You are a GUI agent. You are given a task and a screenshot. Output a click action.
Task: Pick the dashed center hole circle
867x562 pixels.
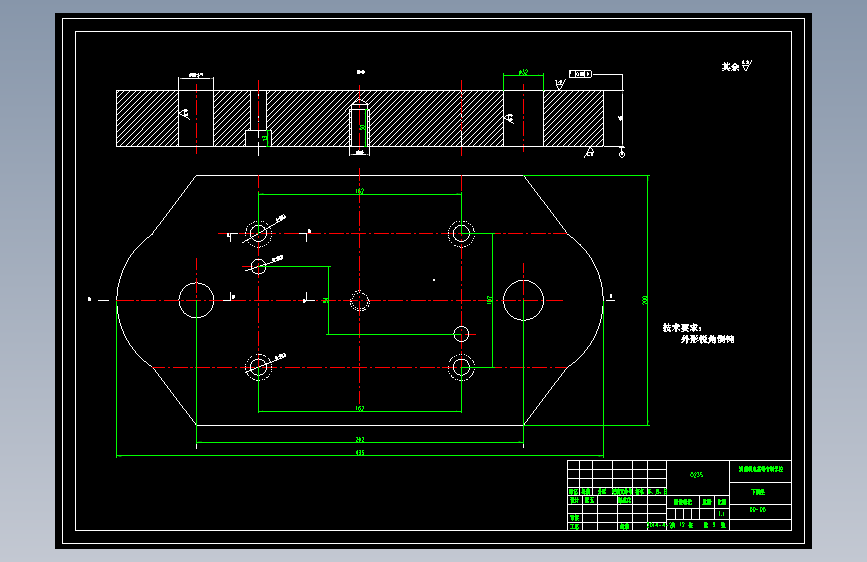click(x=360, y=301)
